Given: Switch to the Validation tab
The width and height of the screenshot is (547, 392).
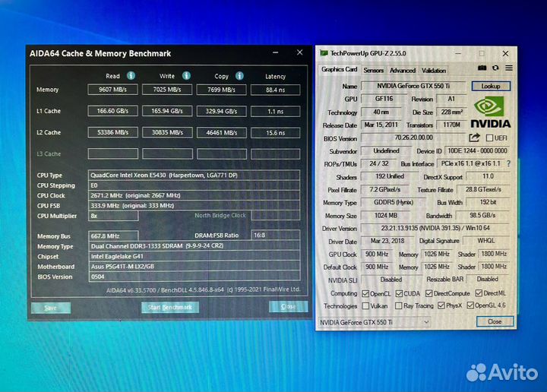Looking at the screenshot, I should pos(434,71).
